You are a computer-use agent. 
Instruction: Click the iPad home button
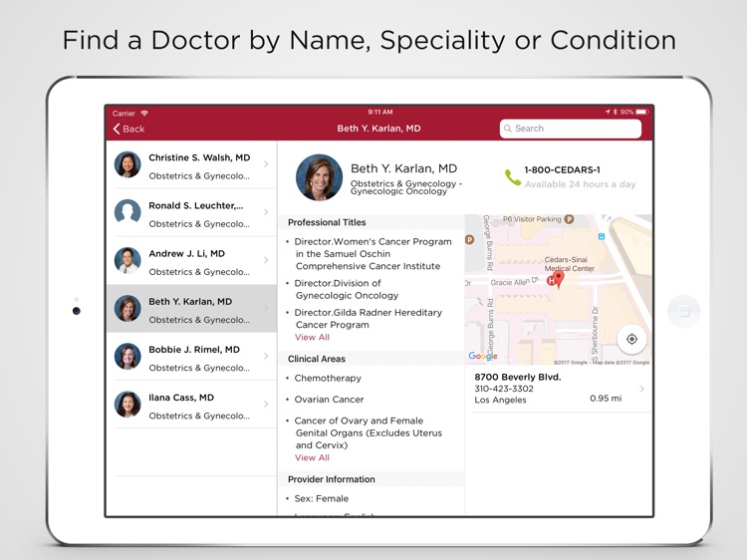pyautogui.click(x=683, y=311)
